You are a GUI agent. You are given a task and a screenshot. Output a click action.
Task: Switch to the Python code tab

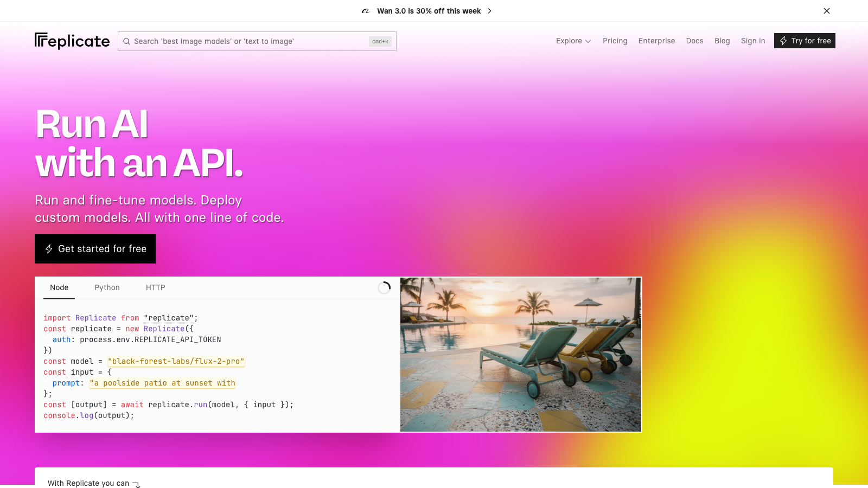coord(107,288)
